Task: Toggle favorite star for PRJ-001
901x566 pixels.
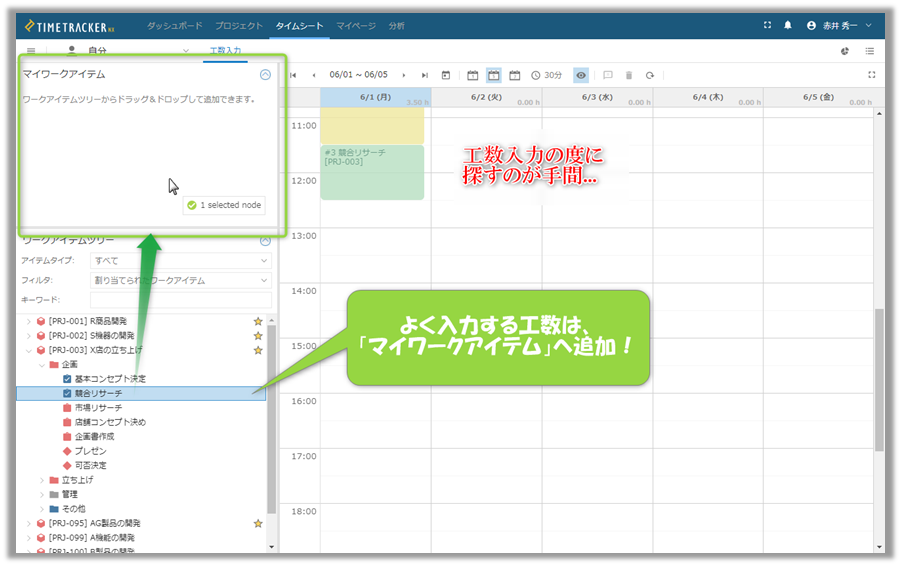Action: (x=258, y=321)
